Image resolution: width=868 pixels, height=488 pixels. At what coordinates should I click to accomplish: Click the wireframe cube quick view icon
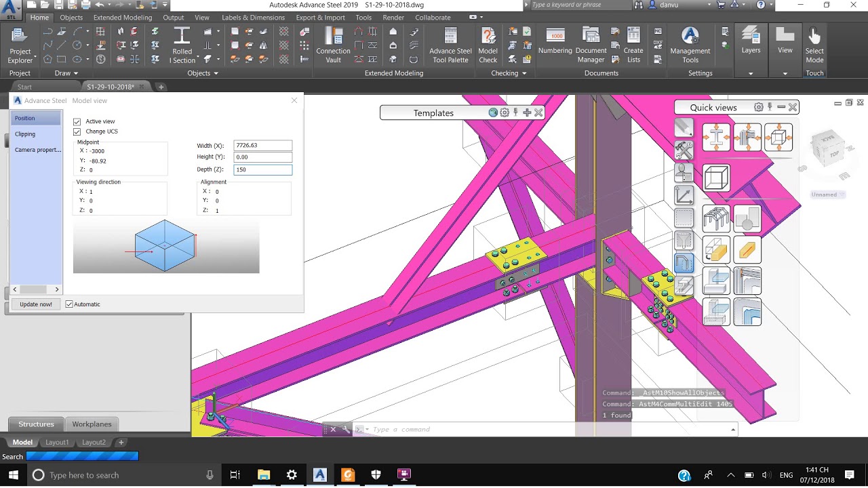tap(716, 178)
